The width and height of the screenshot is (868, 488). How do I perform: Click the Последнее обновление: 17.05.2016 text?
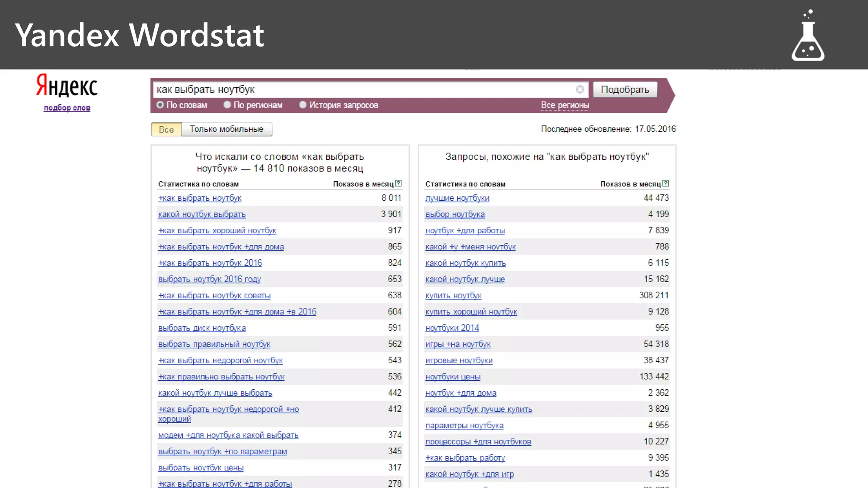(x=608, y=129)
